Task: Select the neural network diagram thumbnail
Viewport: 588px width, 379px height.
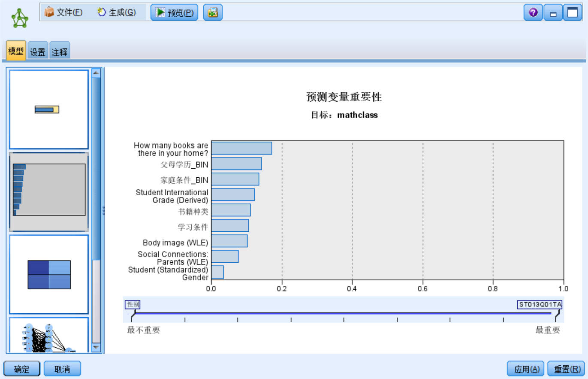Action: [x=49, y=335]
